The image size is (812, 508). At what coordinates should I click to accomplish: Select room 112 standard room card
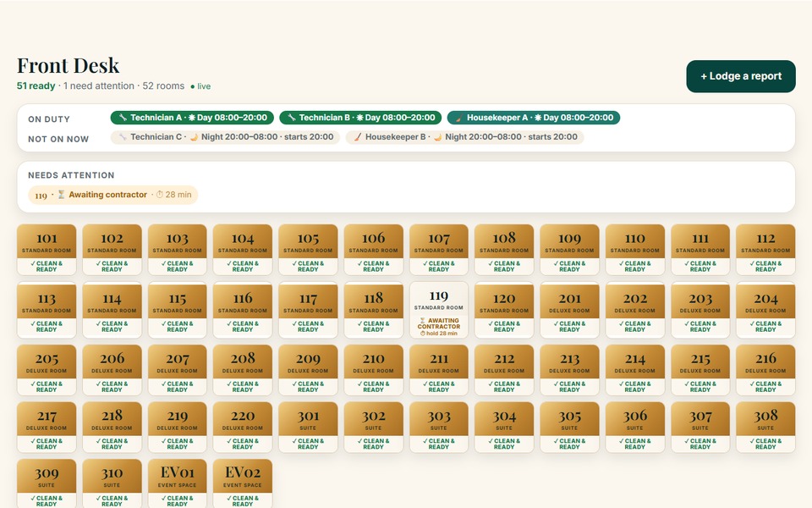click(x=765, y=249)
